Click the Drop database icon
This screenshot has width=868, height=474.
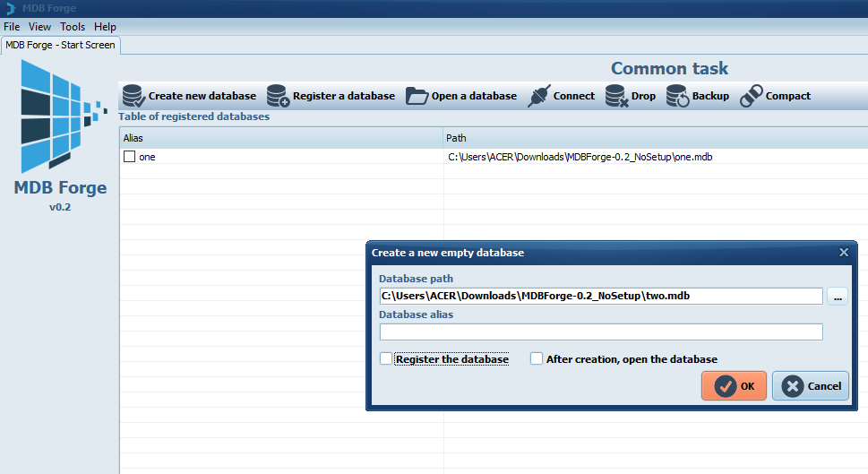616,96
